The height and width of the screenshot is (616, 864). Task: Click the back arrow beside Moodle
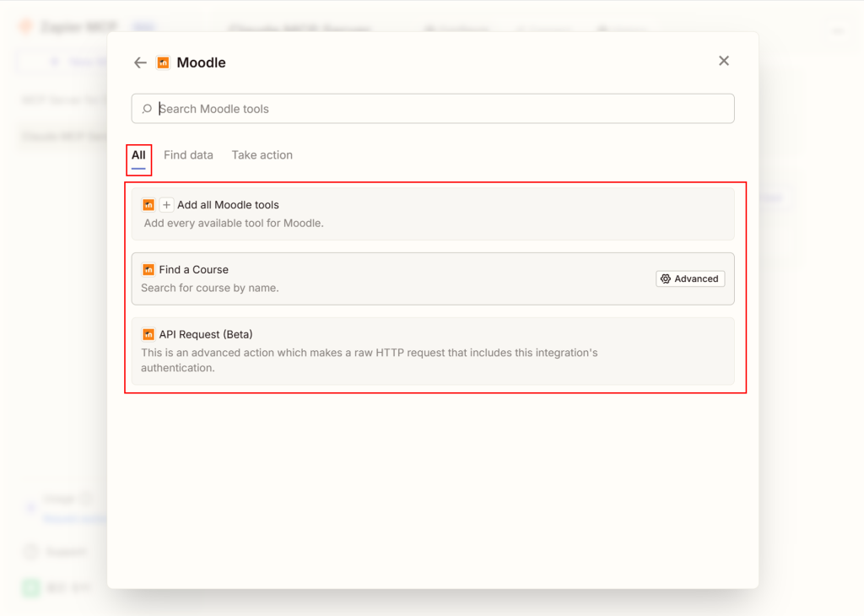coord(140,62)
